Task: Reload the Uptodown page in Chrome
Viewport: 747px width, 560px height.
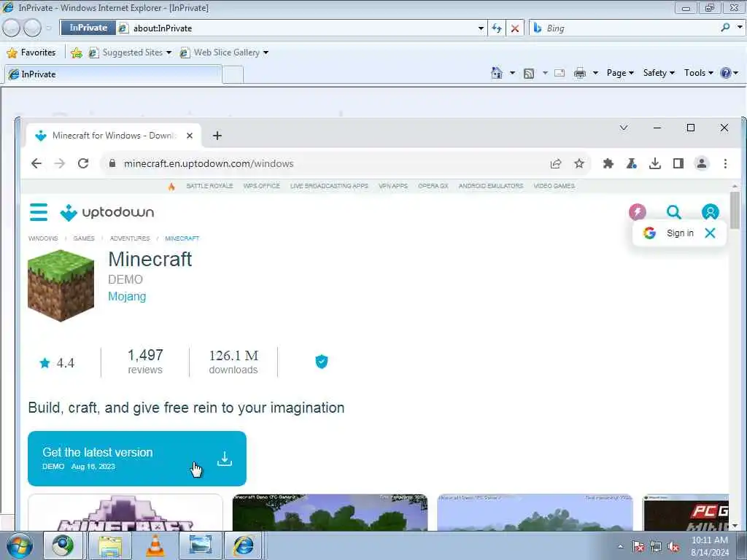Action: coord(83,163)
